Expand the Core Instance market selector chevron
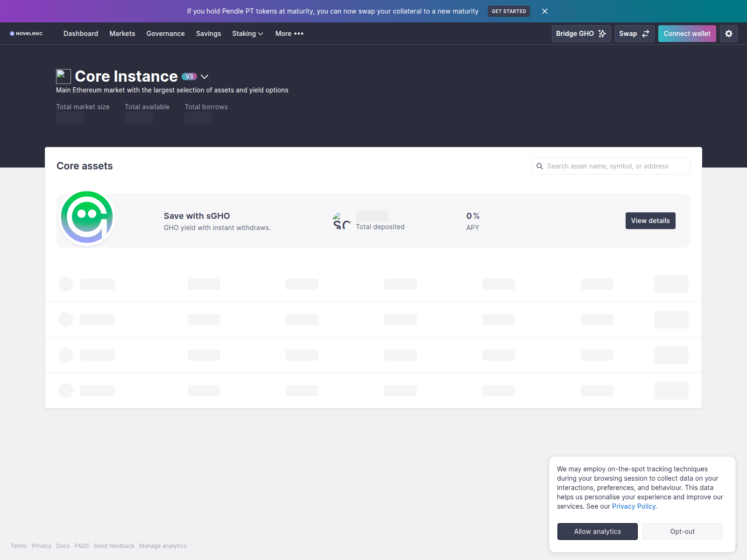This screenshot has height=560, width=747. tap(204, 77)
